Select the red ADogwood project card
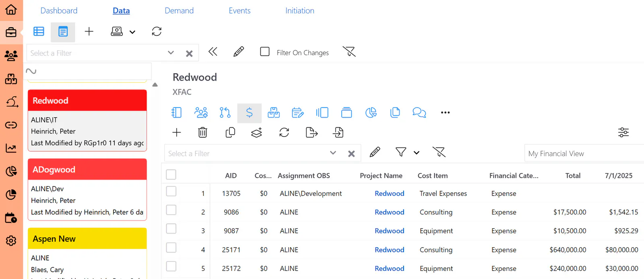Screen dimensions: 644x279 coord(87,190)
